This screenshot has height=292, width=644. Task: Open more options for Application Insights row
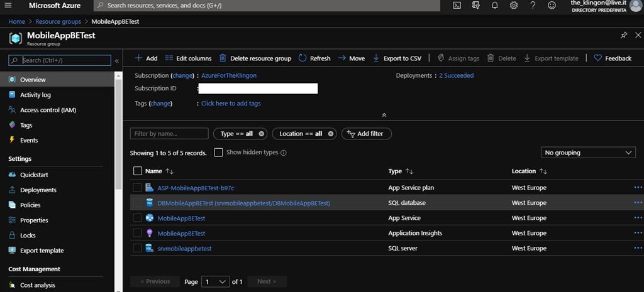tap(638, 233)
